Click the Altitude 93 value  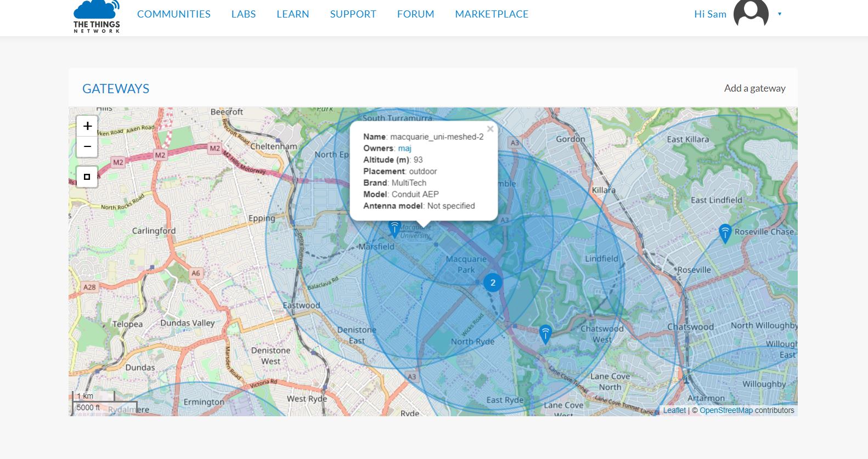418,160
